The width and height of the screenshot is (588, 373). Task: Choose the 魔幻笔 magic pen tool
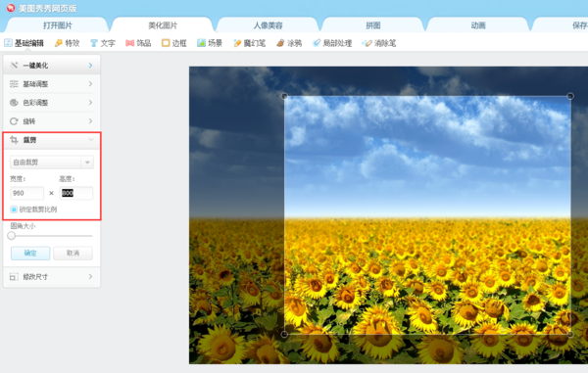coord(249,43)
